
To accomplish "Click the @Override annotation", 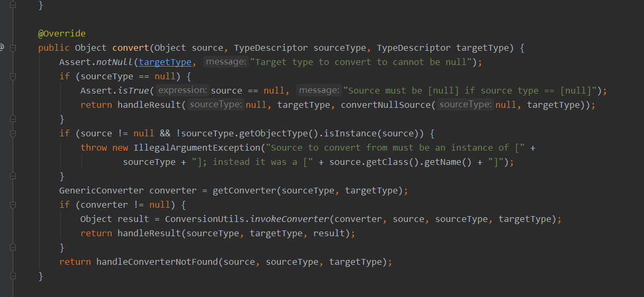I will point(62,33).
